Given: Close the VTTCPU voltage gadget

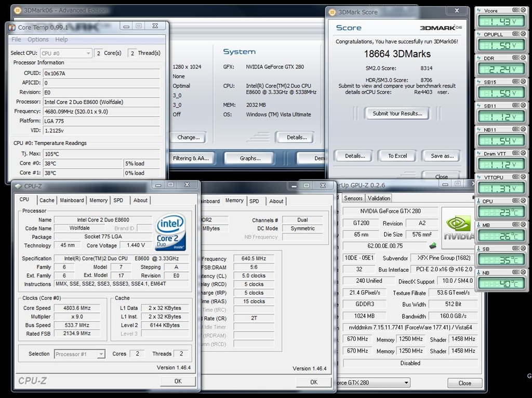Looking at the screenshot, I should (x=522, y=177).
